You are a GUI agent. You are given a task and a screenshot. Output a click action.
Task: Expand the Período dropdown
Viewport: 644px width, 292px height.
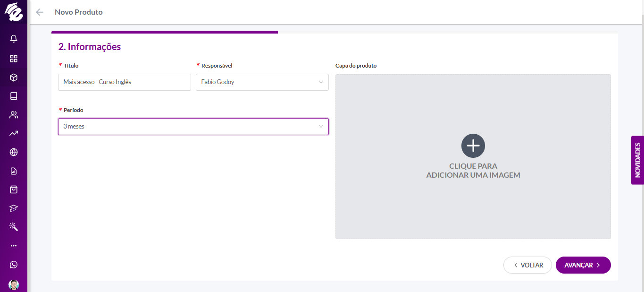coord(193,127)
